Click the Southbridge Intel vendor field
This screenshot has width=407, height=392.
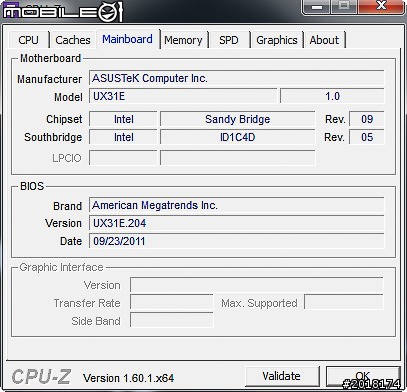coord(123,137)
